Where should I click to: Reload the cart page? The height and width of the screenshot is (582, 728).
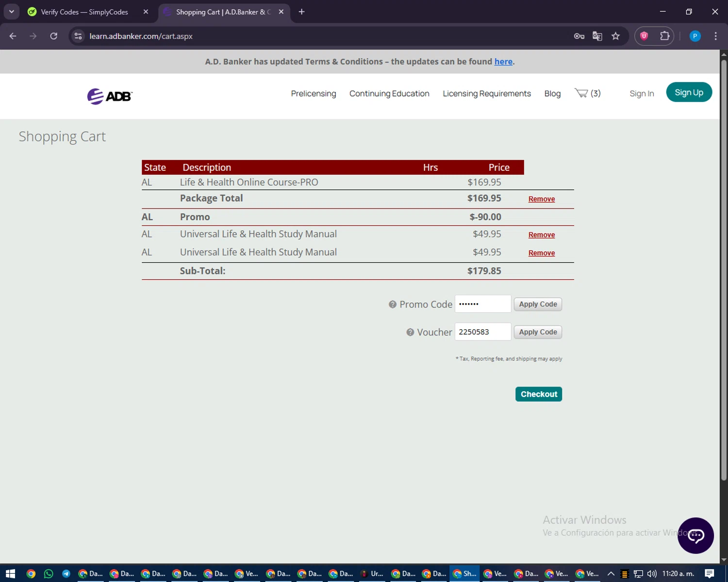click(x=53, y=36)
